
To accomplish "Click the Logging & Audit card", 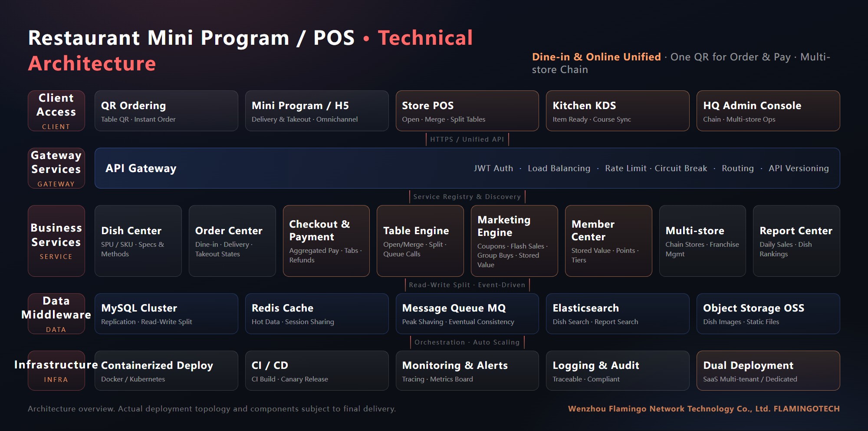I will tap(618, 371).
